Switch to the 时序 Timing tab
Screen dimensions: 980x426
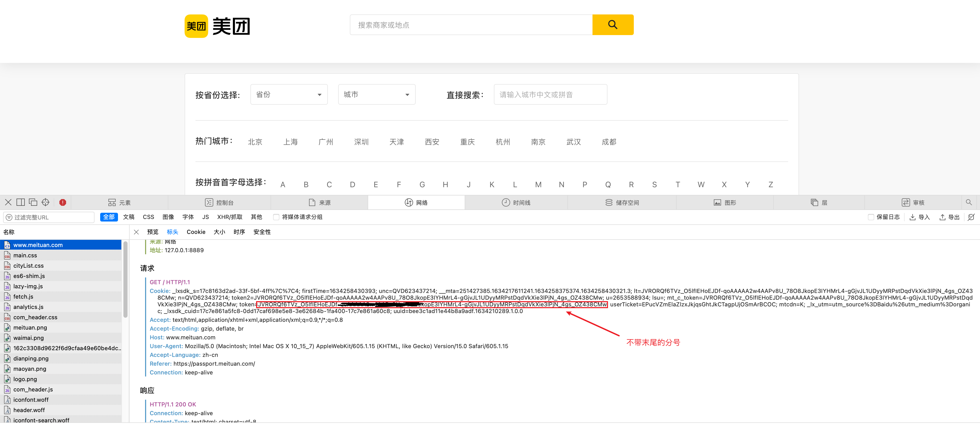tap(239, 232)
